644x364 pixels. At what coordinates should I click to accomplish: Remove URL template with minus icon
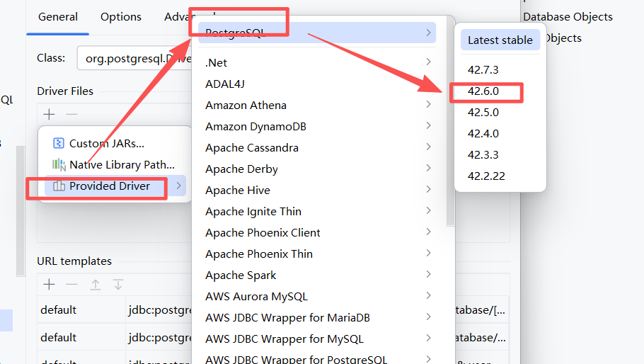coord(71,284)
